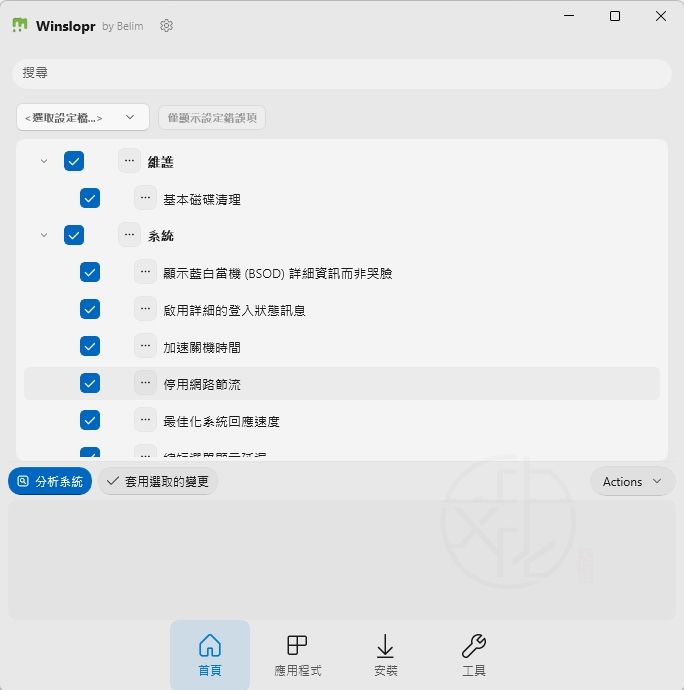Open the more options button for 系統
Viewport: 684px width, 690px height.
point(129,235)
